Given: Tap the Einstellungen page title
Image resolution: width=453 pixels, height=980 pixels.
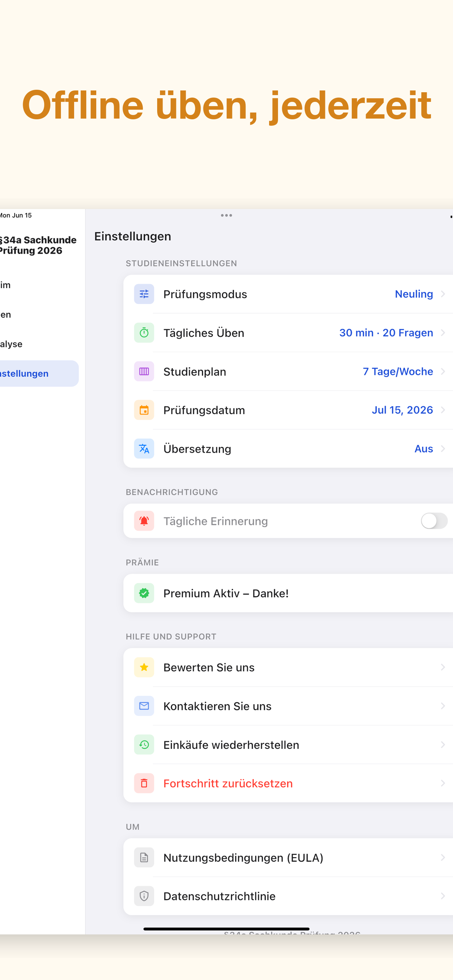Looking at the screenshot, I should pyautogui.click(x=132, y=236).
